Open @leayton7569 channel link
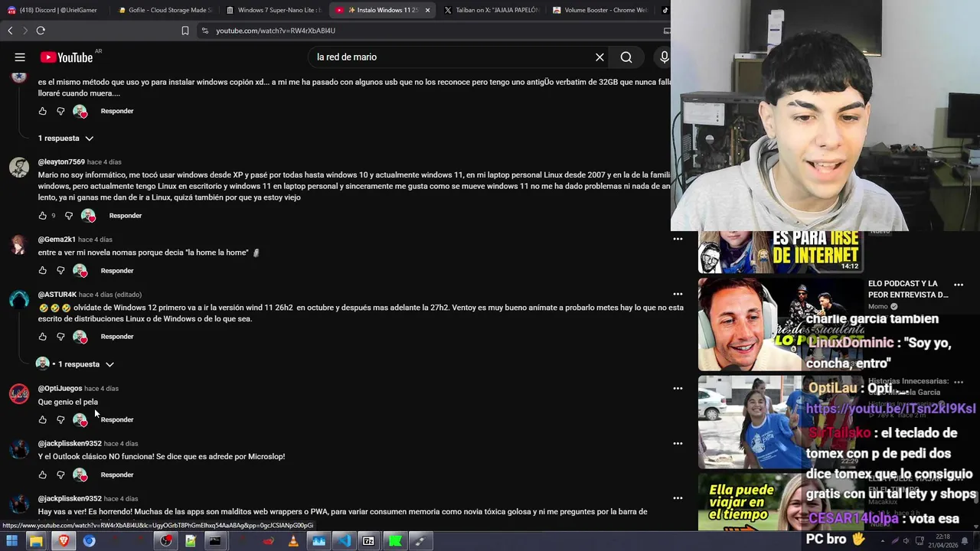The width and height of the screenshot is (980, 551). click(x=61, y=162)
